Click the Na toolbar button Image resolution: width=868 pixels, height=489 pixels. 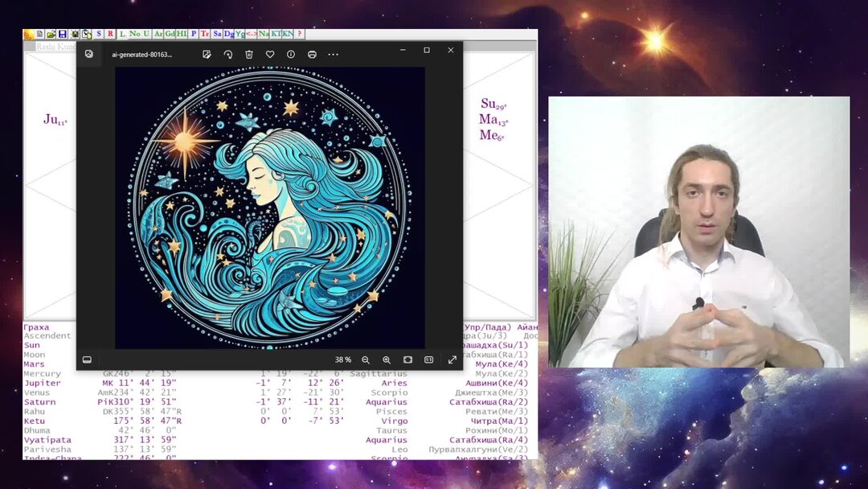point(264,34)
